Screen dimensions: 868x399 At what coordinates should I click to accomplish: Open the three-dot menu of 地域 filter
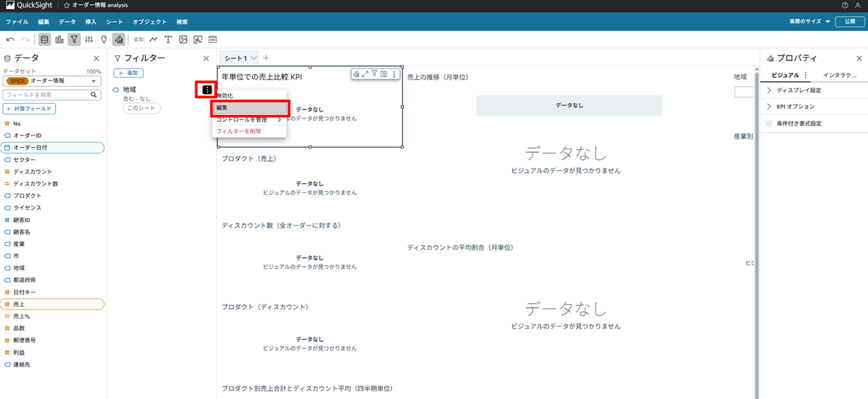pyautogui.click(x=208, y=89)
